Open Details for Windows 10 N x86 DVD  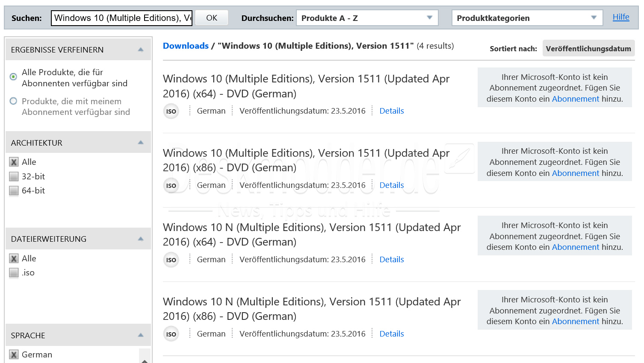pos(392,334)
